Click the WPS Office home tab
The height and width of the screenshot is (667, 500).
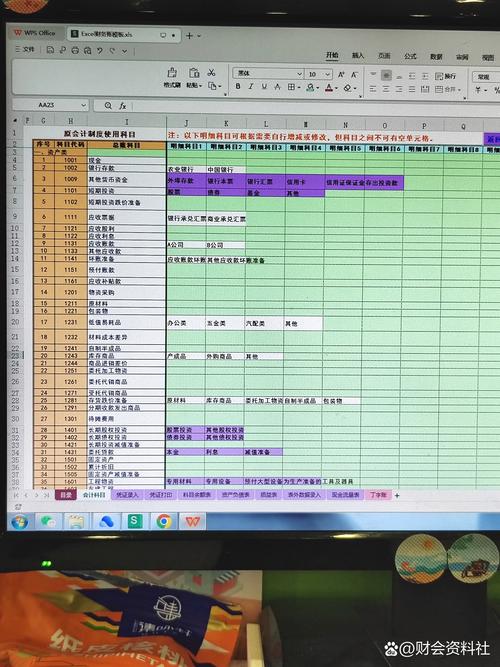click(x=37, y=33)
